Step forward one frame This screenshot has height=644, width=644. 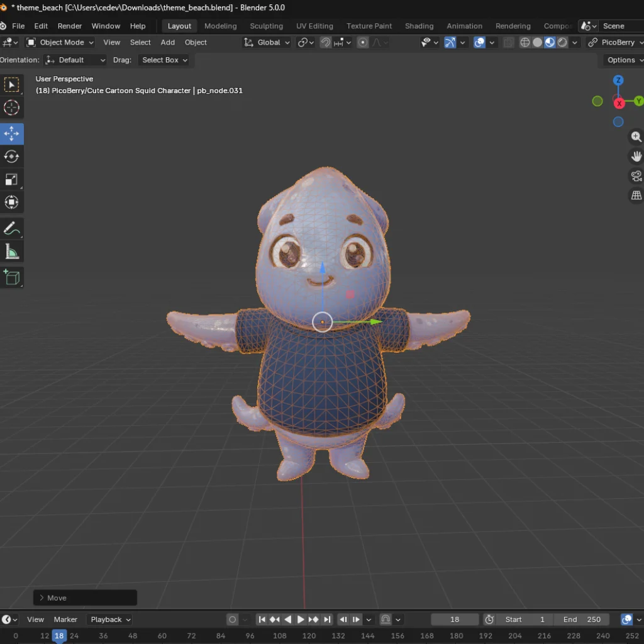(x=356, y=619)
